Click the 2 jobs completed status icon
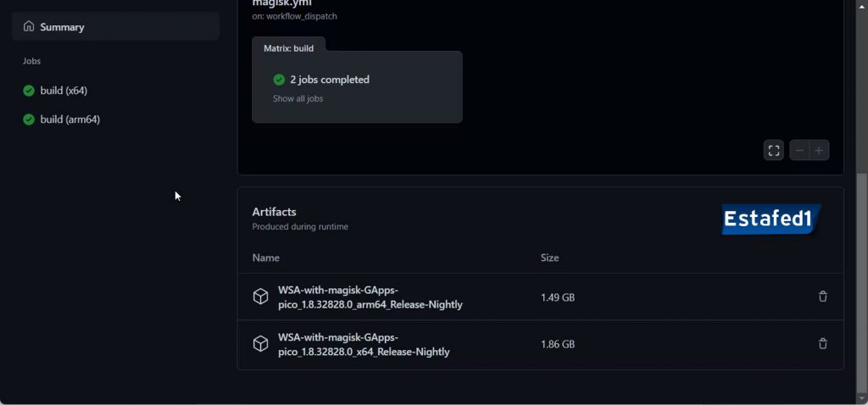This screenshot has width=868, height=405. pos(279,80)
